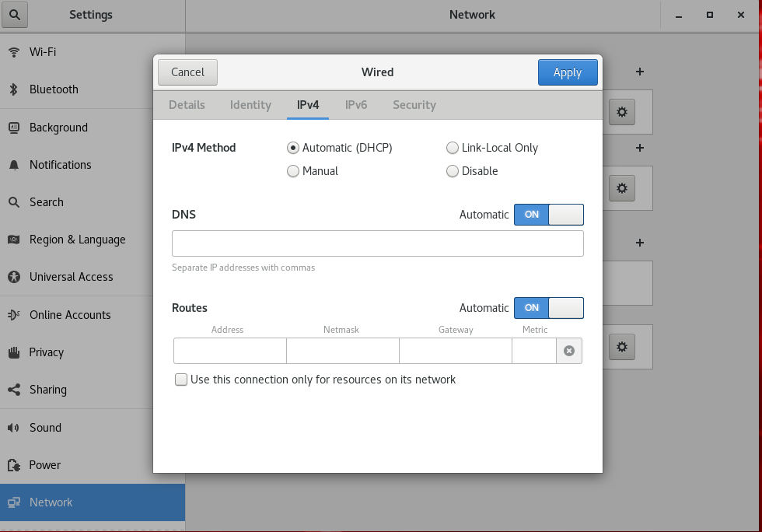Close the Settings window
This screenshot has height=532, width=762.
tap(740, 15)
